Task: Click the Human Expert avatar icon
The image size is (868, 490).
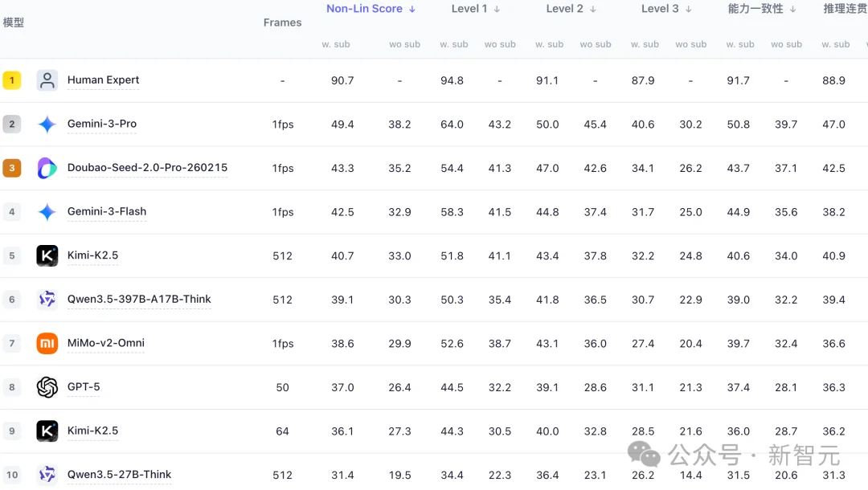Action: pyautogui.click(x=47, y=80)
